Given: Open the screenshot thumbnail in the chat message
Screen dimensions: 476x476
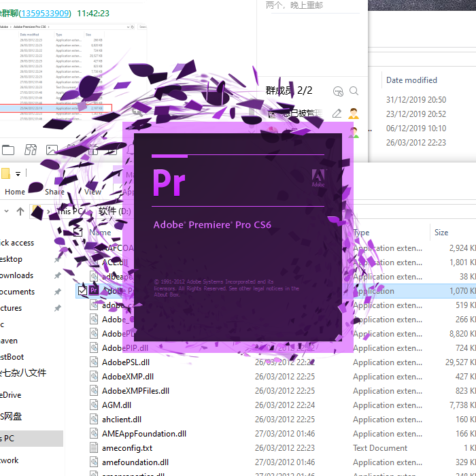Looking at the screenshot, I should click(73, 73).
